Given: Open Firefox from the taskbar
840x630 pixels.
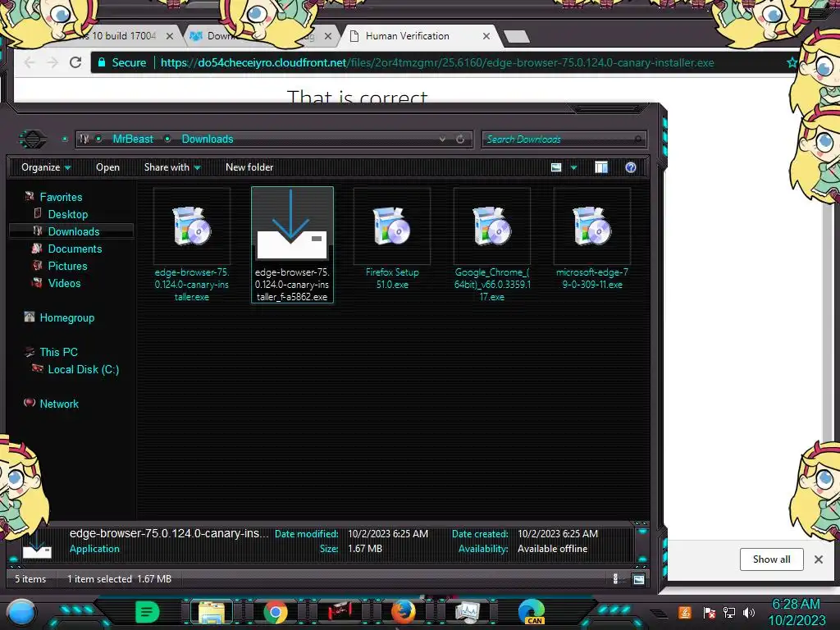Looking at the screenshot, I should tap(403, 612).
